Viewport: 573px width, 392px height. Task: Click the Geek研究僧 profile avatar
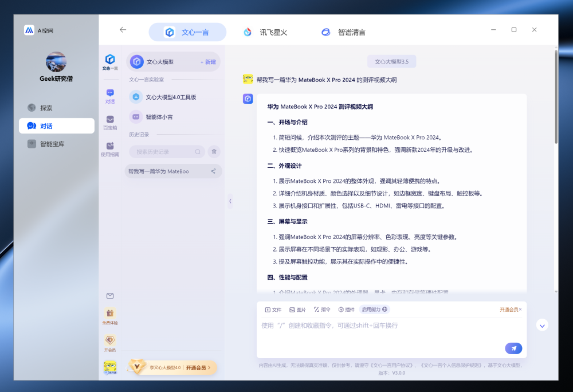[56, 61]
